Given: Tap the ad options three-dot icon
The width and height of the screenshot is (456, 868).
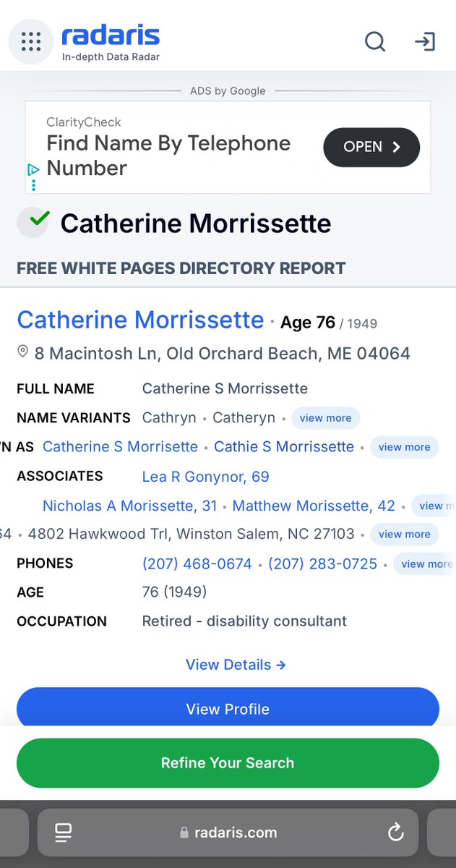Looking at the screenshot, I should [33, 185].
